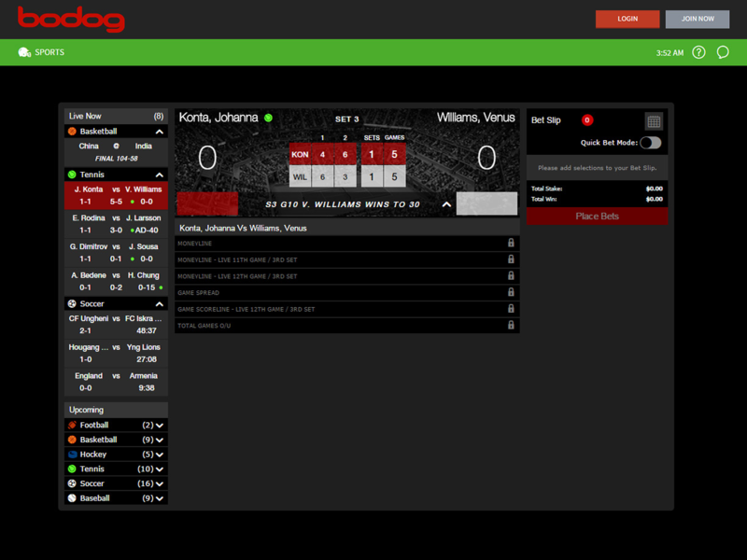Open the England vs Armenia soccer match

click(x=116, y=382)
